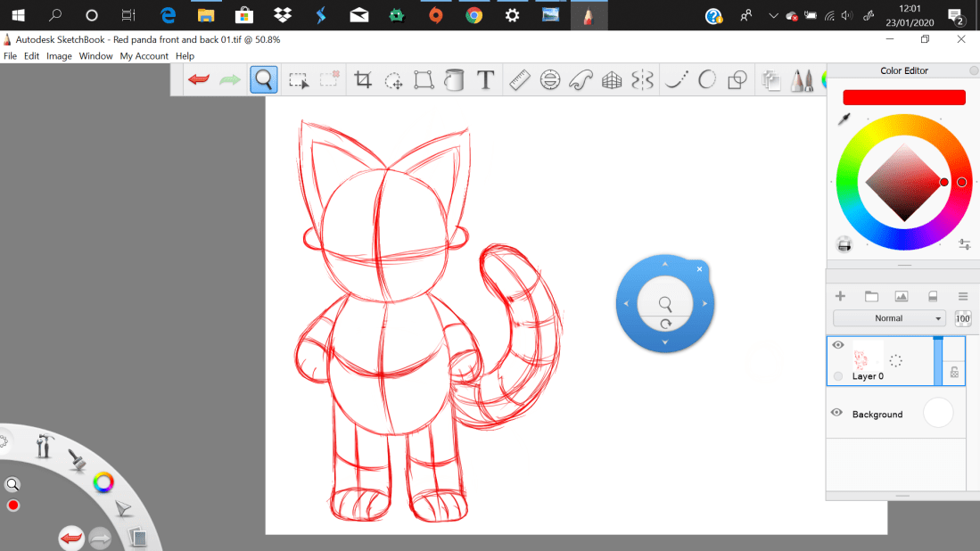The width and height of the screenshot is (980, 551).
Task: Select the Perspective Guides tool
Action: [x=612, y=80]
